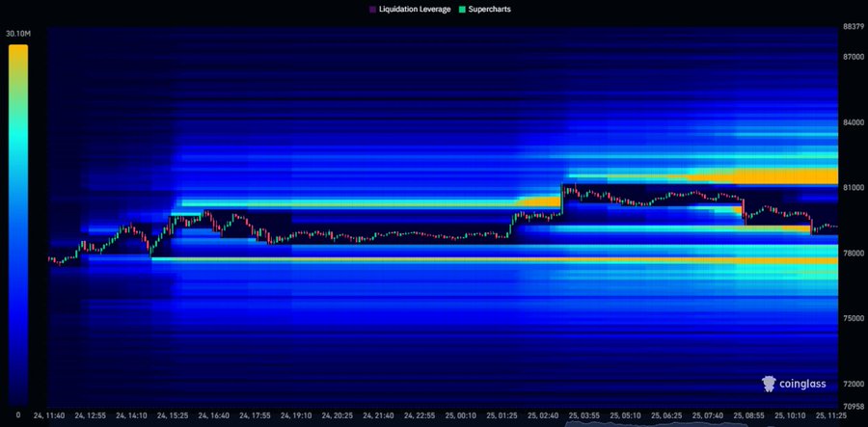
Task: Click the 25, 03:55 time label
Action: [x=585, y=414]
